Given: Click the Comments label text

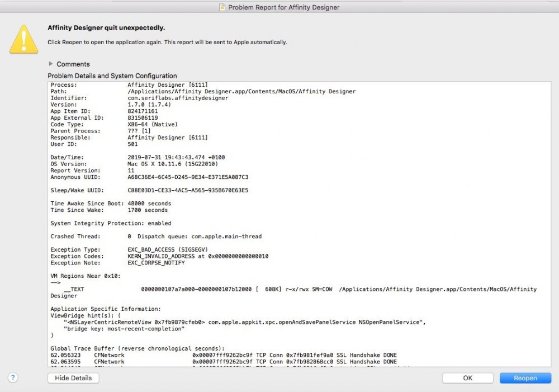Looking at the screenshot, I should point(73,64).
